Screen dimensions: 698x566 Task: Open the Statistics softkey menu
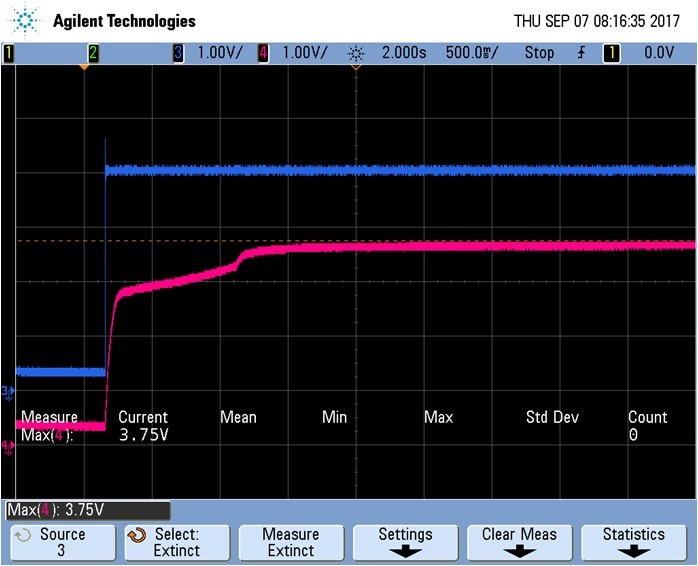(633, 542)
